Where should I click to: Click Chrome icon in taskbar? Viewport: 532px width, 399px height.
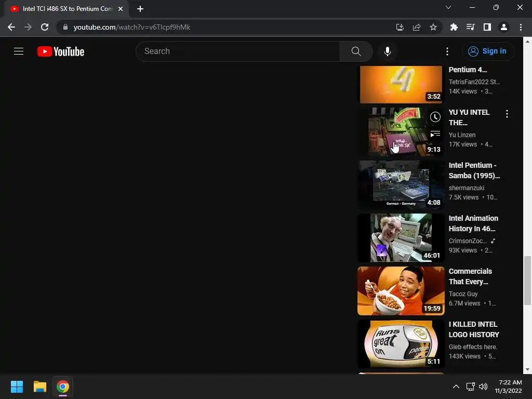pos(63,387)
